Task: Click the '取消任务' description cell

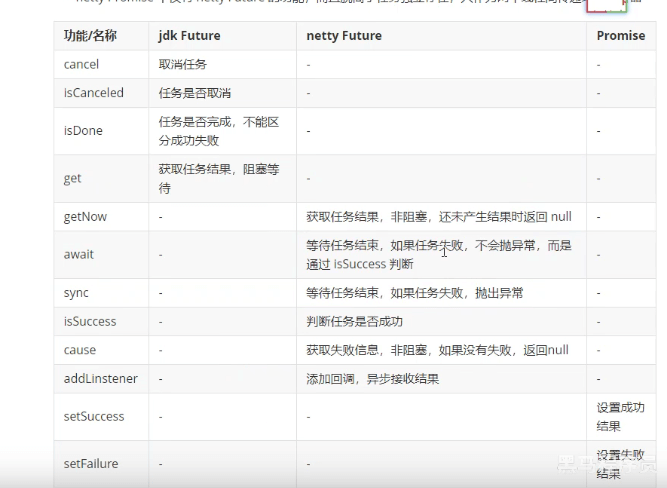Action: pyautogui.click(x=222, y=65)
